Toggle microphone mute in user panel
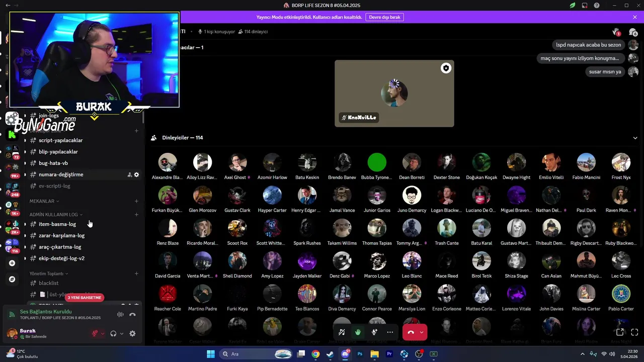The image size is (644, 362). [x=95, y=333]
